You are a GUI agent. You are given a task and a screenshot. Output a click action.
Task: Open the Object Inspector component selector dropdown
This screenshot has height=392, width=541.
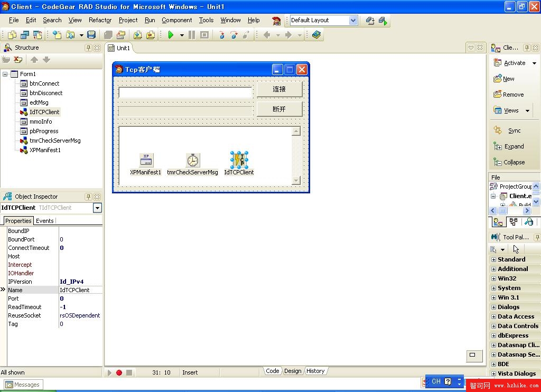pyautogui.click(x=98, y=208)
